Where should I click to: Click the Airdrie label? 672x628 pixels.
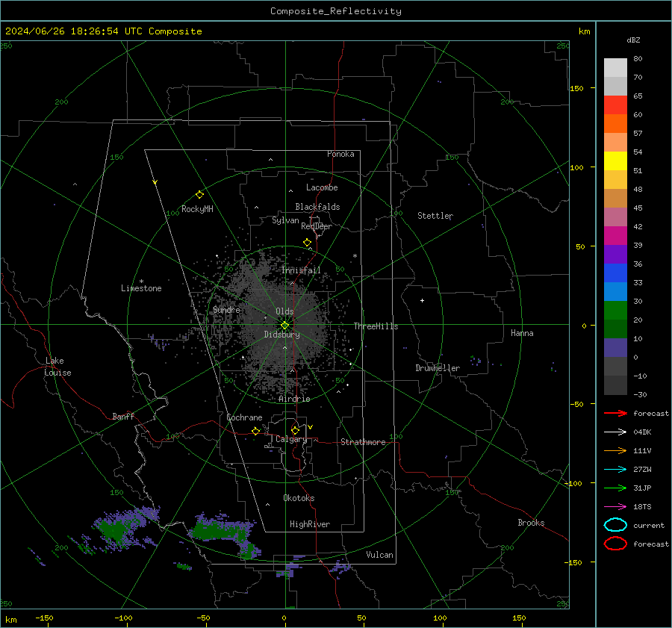click(x=294, y=399)
